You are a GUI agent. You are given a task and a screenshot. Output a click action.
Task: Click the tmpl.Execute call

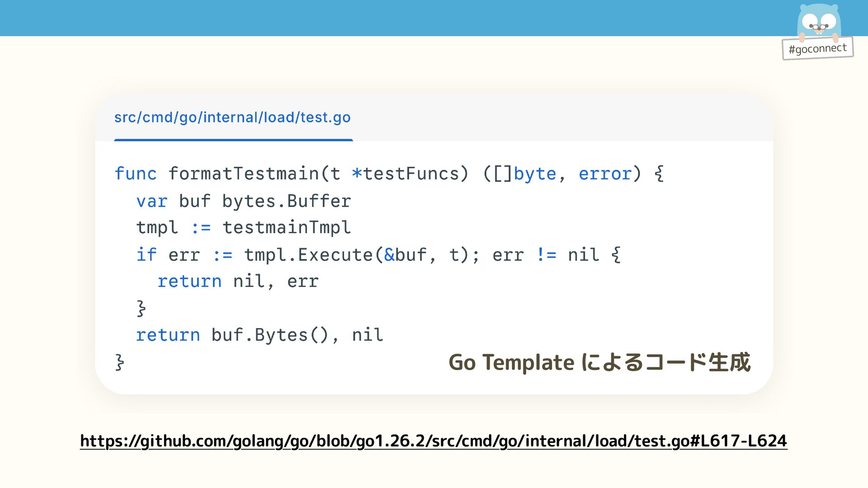click(308, 255)
